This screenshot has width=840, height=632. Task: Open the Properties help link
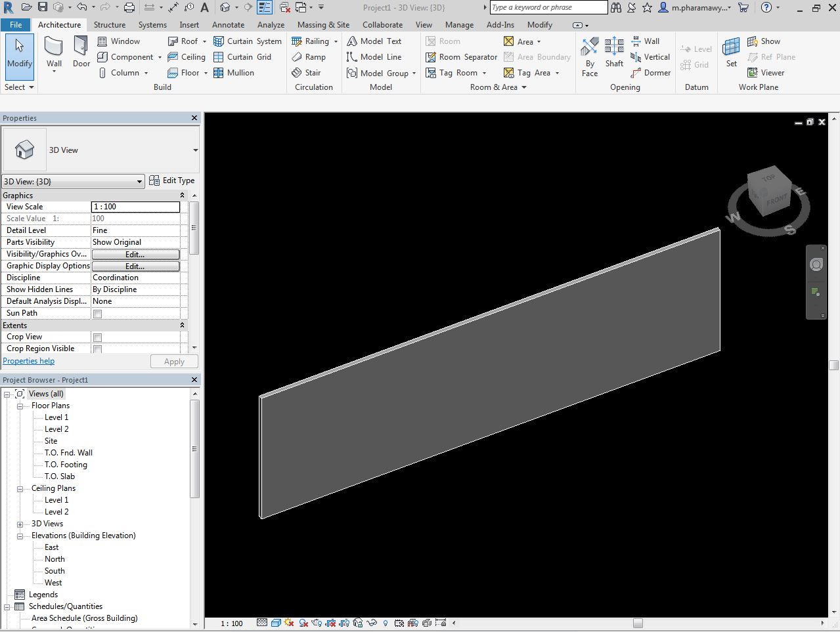[29, 361]
